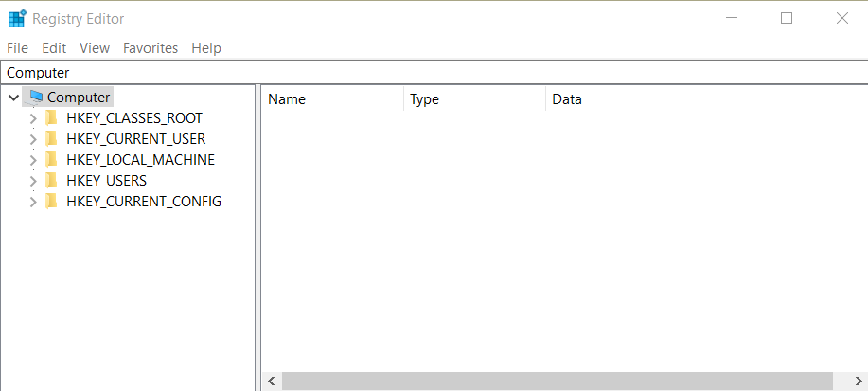This screenshot has width=868, height=391.
Task: Select the HKEY_CLASSES_ROOT label
Action: coord(134,118)
